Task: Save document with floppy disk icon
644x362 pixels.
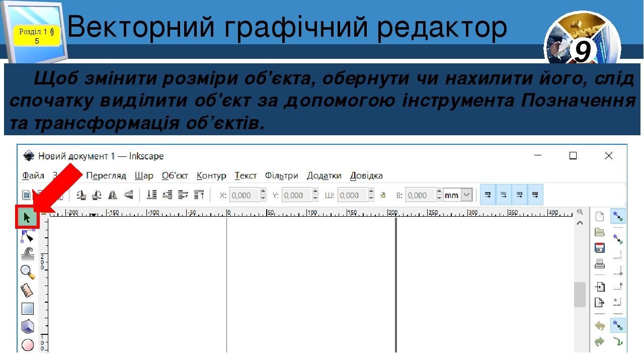Action: point(600,248)
